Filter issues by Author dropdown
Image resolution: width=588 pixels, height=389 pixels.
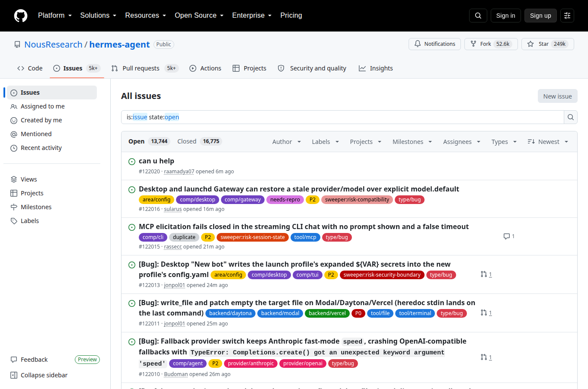click(x=287, y=142)
